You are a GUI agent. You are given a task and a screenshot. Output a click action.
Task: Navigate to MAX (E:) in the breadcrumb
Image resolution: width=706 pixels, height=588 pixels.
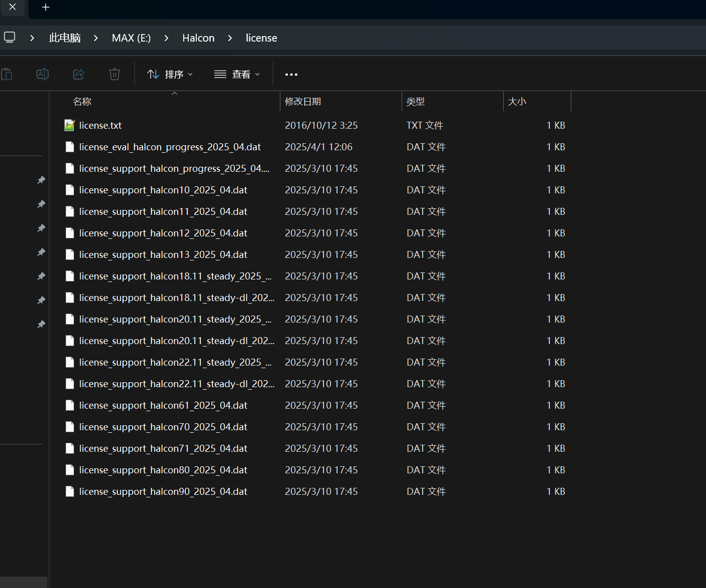click(x=131, y=38)
